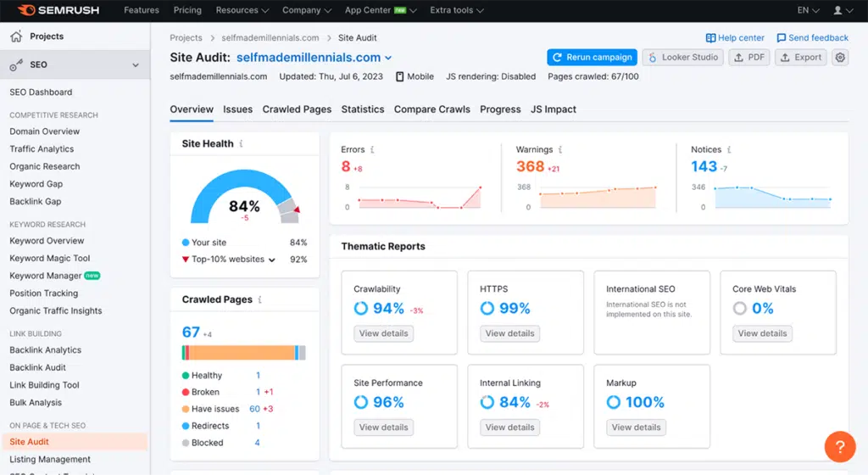The height and width of the screenshot is (475, 868).
Task: Click the Crawlability progress ring icon
Action: [x=360, y=308]
